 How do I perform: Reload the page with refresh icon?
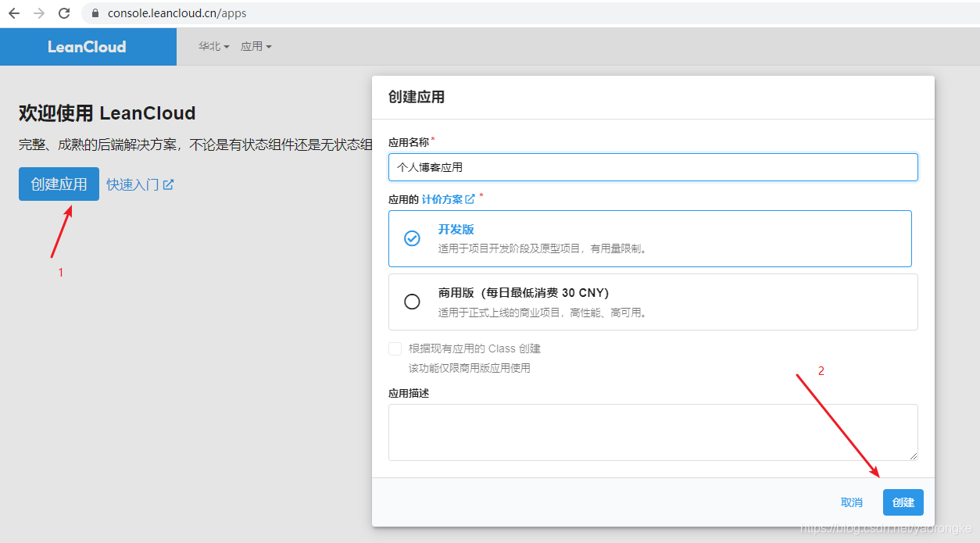click(64, 13)
